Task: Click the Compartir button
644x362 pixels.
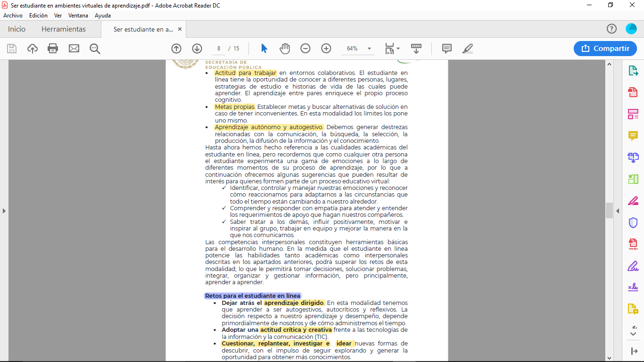Action: [605, 49]
